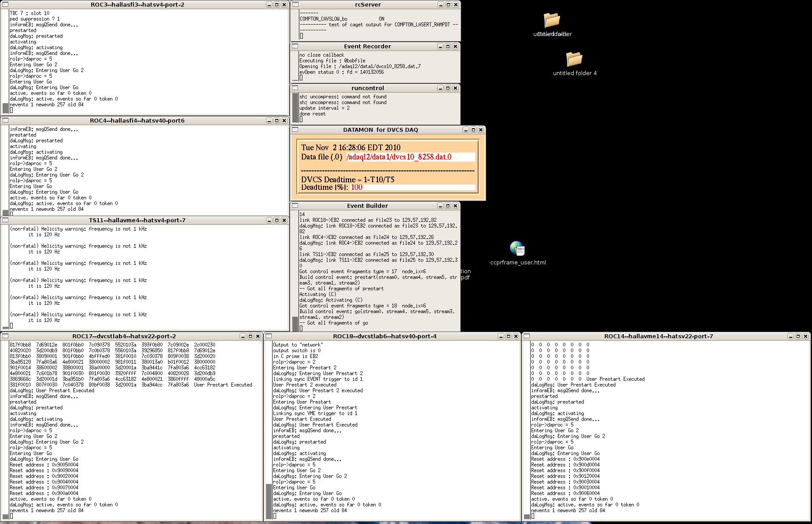Focus ROC17--dvcstlab4--hatsv22-port-2 title bar

click(x=124, y=336)
